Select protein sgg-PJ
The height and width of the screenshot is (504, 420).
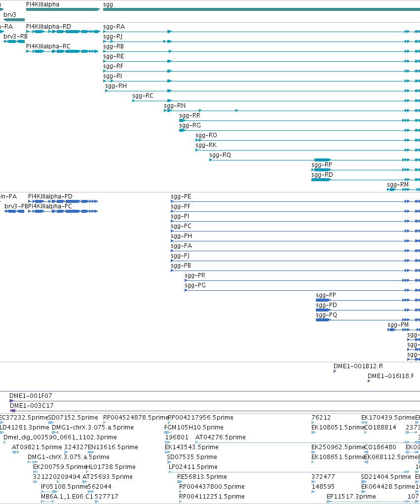(295, 261)
